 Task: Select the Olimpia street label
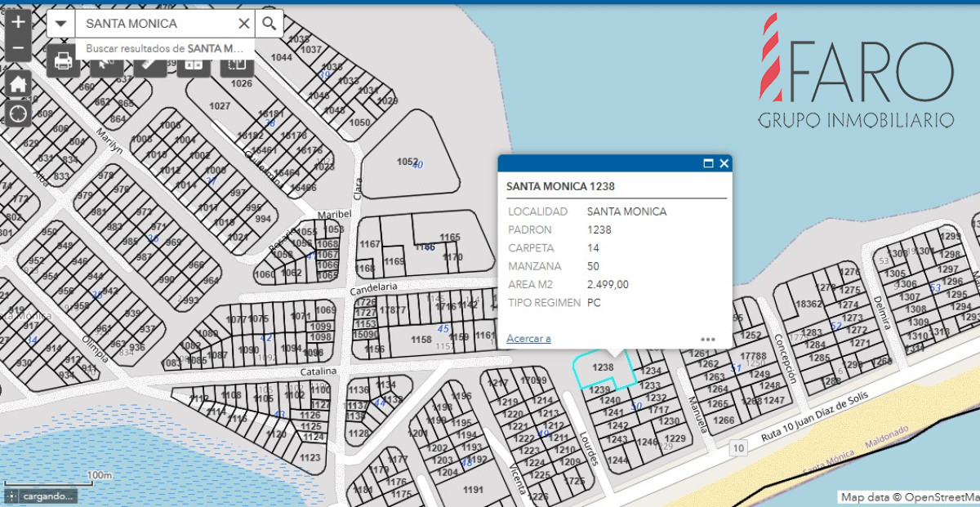click(x=95, y=351)
